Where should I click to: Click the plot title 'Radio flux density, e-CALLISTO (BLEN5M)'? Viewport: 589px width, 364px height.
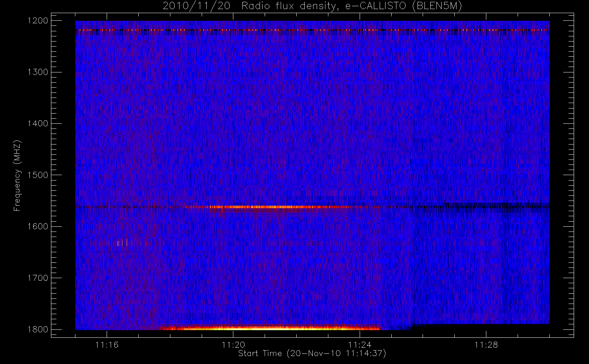click(x=352, y=6)
